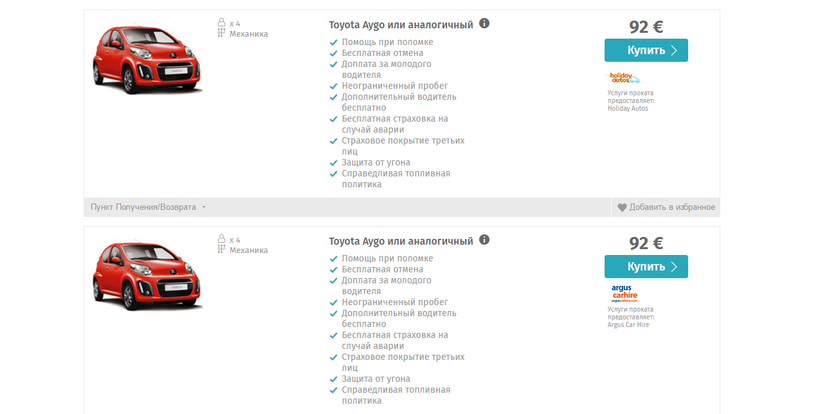Image resolution: width=820 pixels, height=414 pixels.
Task: Click info icon beside first Toyota Aygo title
Action: coord(484,23)
